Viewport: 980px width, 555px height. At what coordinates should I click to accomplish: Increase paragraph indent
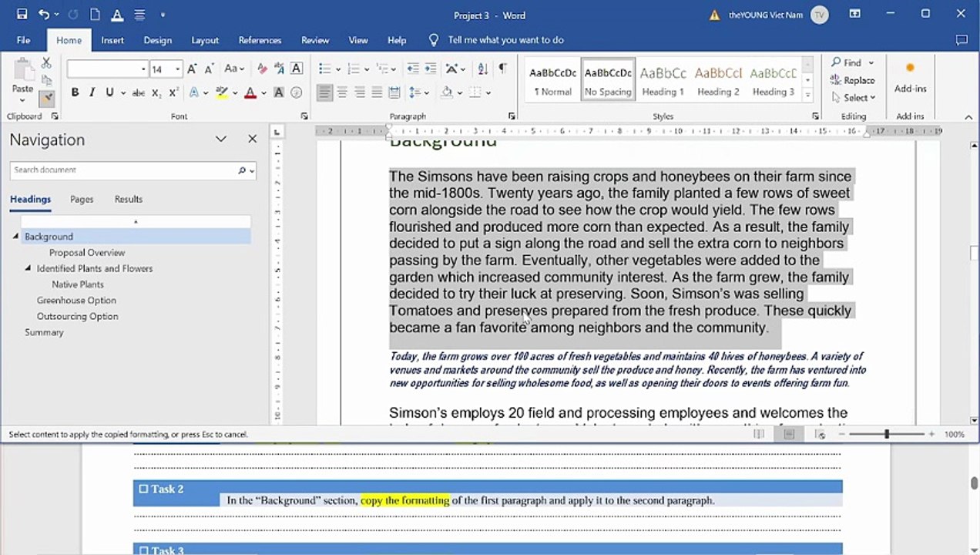[x=430, y=69]
